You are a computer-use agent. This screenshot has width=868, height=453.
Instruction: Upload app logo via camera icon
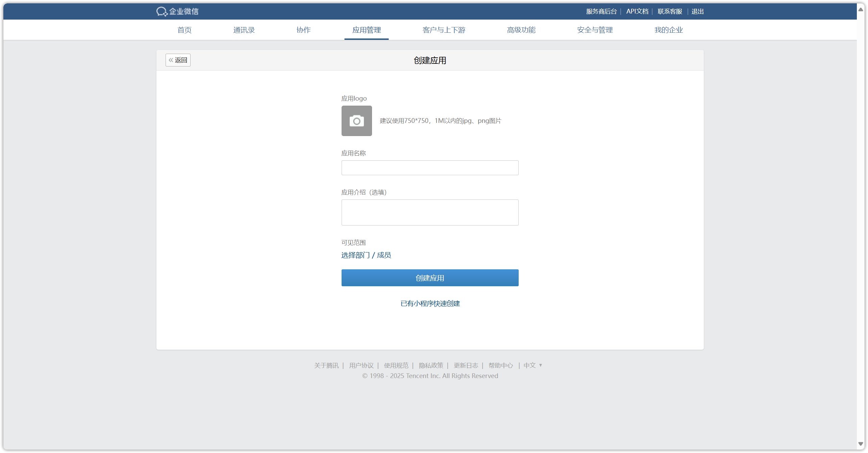coord(356,121)
